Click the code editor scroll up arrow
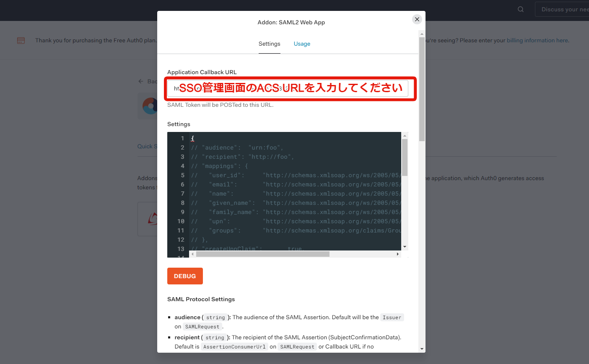 tap(405, 136)
